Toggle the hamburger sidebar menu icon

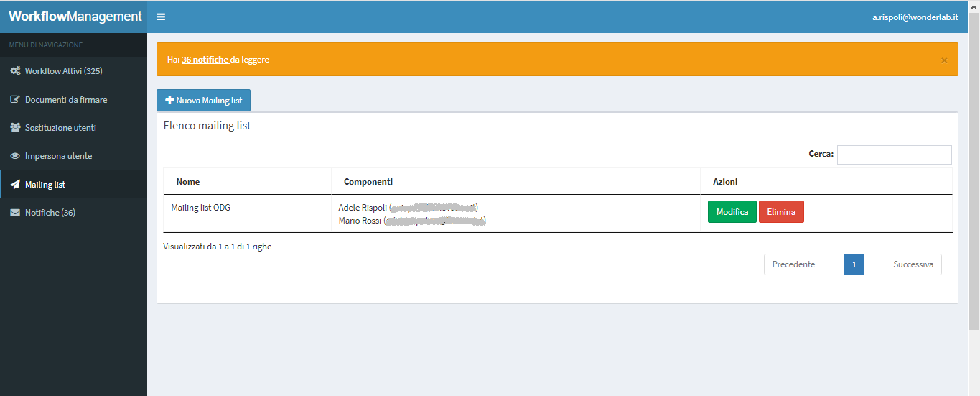[161, 17]
